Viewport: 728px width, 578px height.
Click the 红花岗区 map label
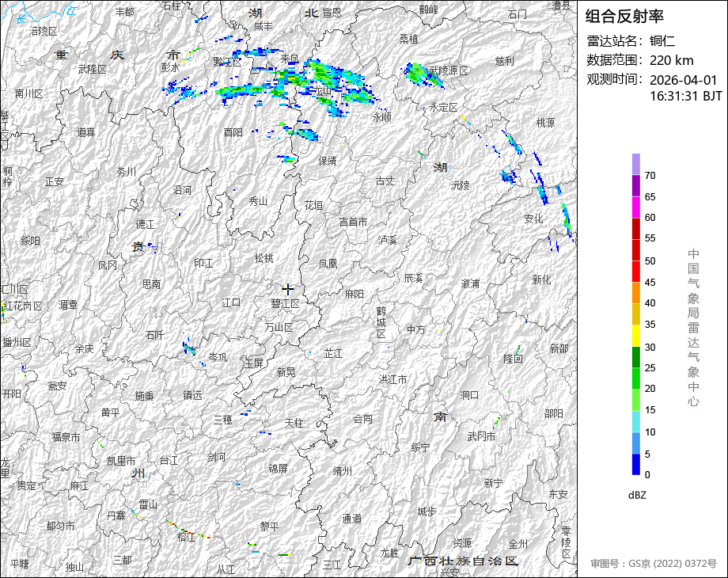[x=23, y=306]
